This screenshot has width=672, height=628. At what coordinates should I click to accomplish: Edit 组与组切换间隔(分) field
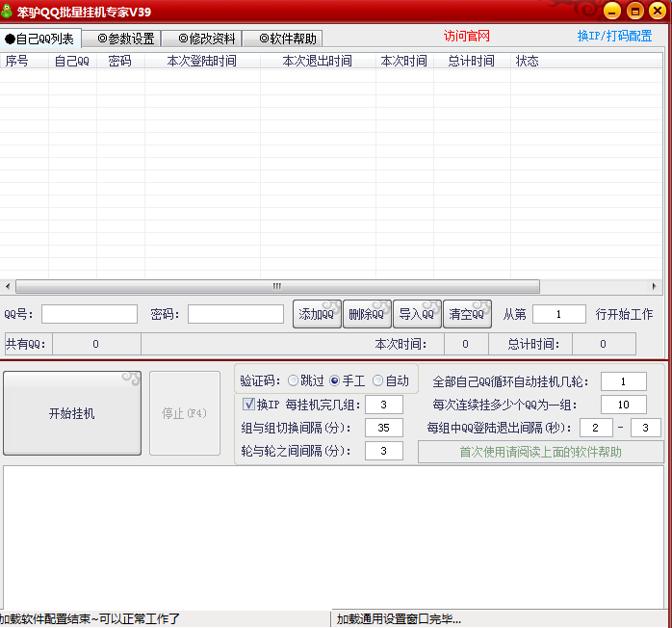pos(384,428)
